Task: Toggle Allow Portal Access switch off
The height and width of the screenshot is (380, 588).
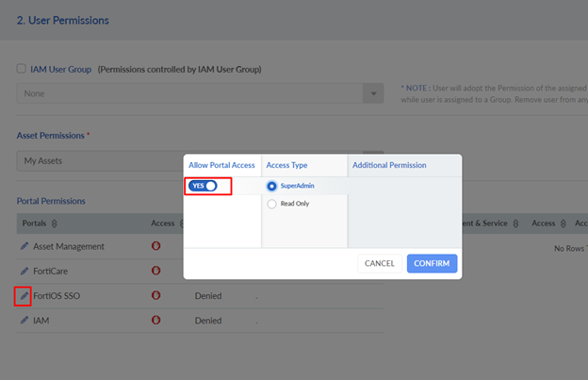Action: (x=204, y=186)
